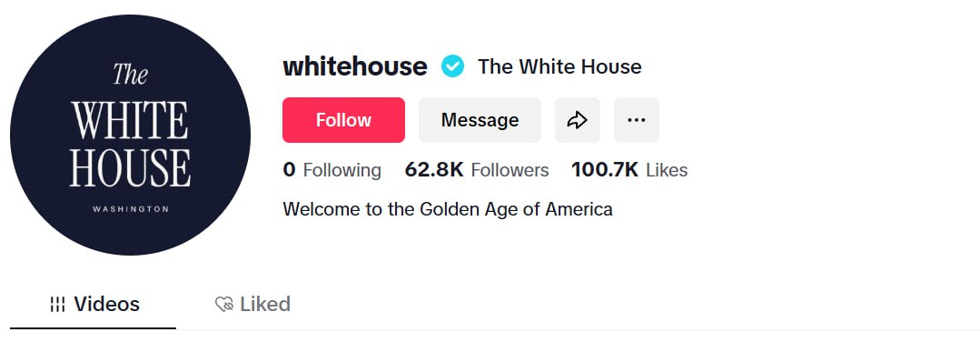
Task: Open the Followers list label
Action: (x=510, y=170)
